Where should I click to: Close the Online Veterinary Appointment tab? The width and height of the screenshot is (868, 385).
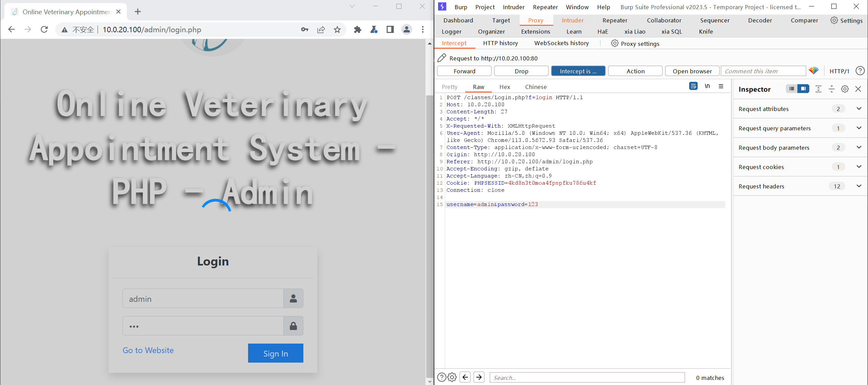point(118,12)
